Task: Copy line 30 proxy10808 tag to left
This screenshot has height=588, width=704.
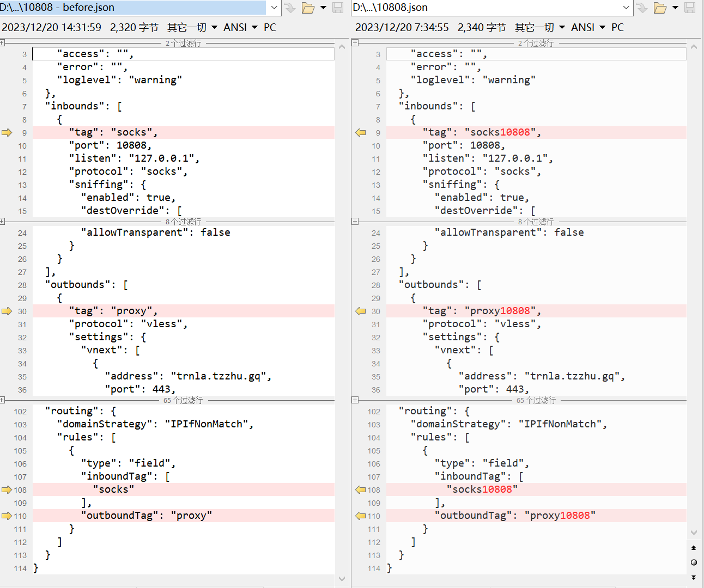Action: (361, 311)
